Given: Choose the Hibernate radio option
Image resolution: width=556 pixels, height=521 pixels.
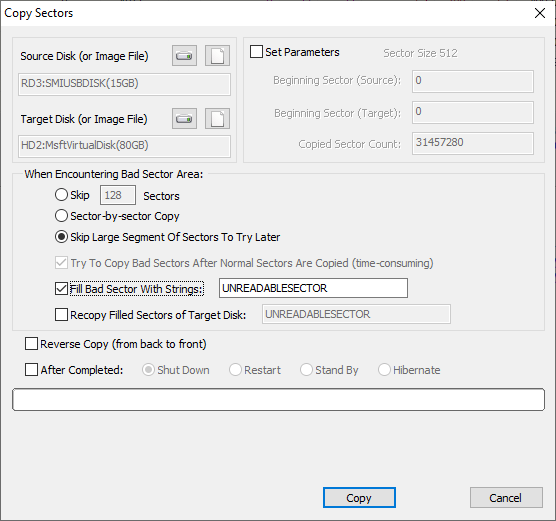Looking at the screenshot, I should pyautogui.click(x=384, y=370).
